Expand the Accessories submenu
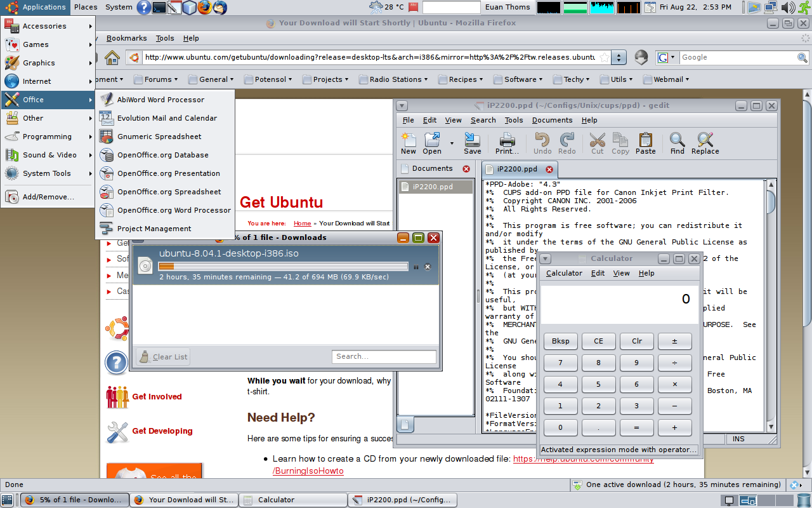The width and height of the screenshot is (812, 508). pyautogui.click(x=48, y=26)
